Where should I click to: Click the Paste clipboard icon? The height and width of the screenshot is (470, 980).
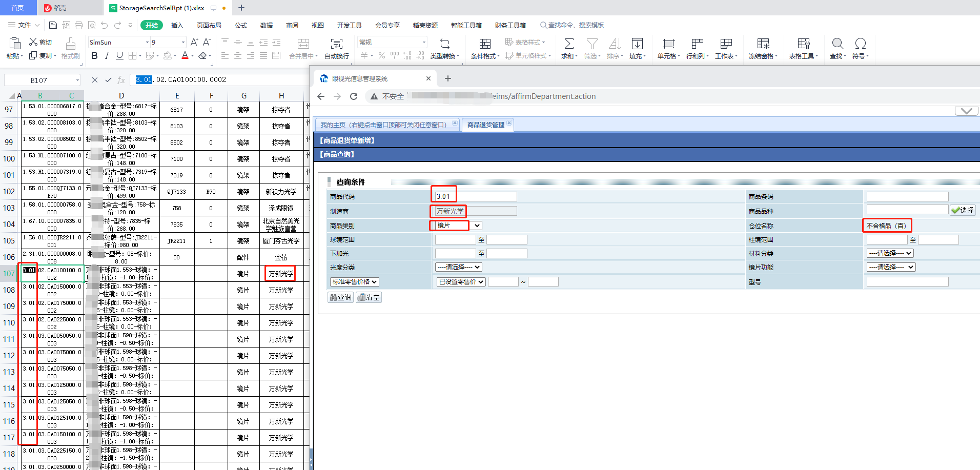click(15, 44)
